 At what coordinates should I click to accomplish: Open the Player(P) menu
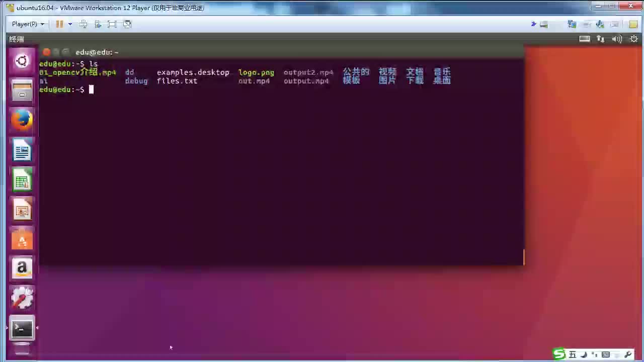click(28, 24)
